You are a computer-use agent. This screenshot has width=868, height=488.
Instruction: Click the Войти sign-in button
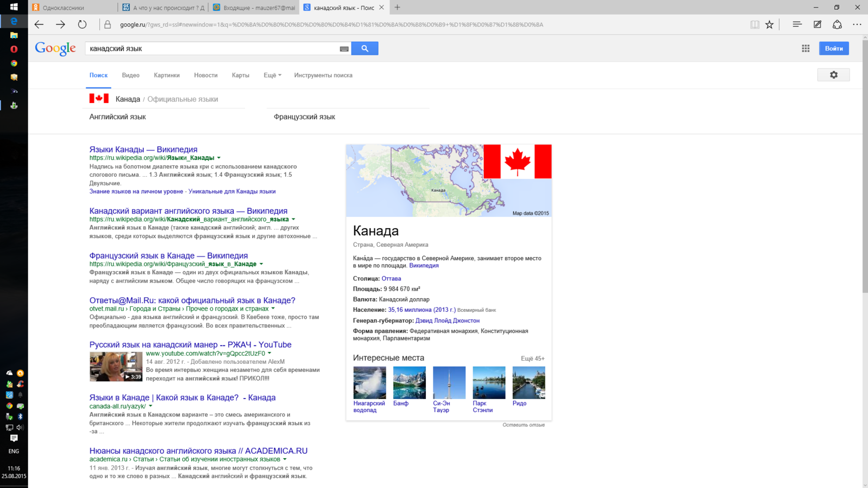click(x=834, y=48)
